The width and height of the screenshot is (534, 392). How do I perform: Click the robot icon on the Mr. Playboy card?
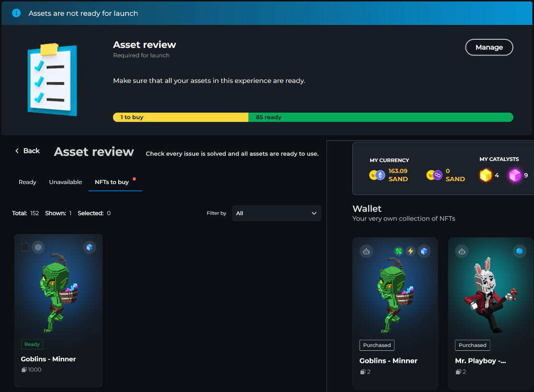point(462,251)
